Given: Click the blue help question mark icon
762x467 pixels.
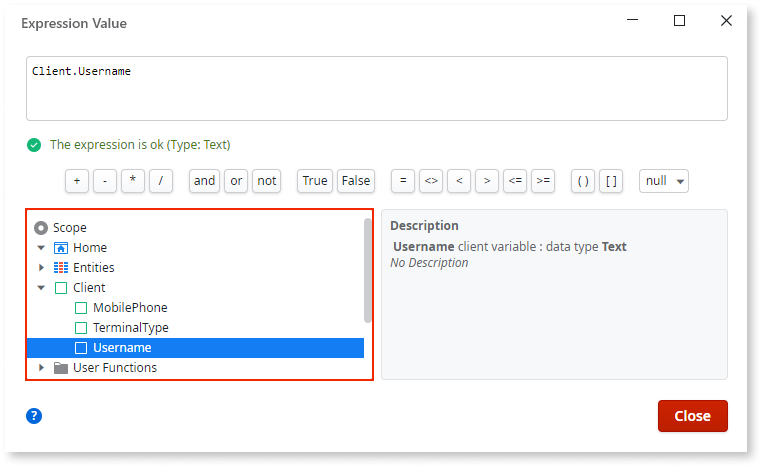Looking at the screenshot, I should pyautogui.click(x=34, y=416).
